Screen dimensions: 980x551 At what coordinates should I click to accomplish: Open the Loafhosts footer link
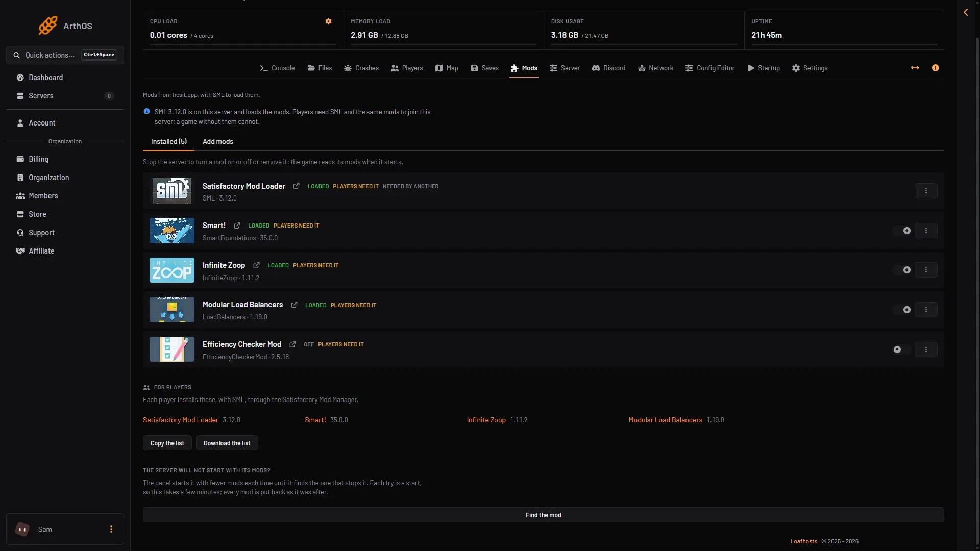(x=803, y=541)
